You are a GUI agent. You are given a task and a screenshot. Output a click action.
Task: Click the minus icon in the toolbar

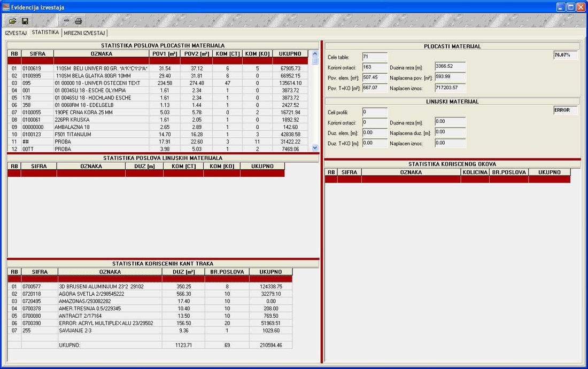click(x=66, y=21)
